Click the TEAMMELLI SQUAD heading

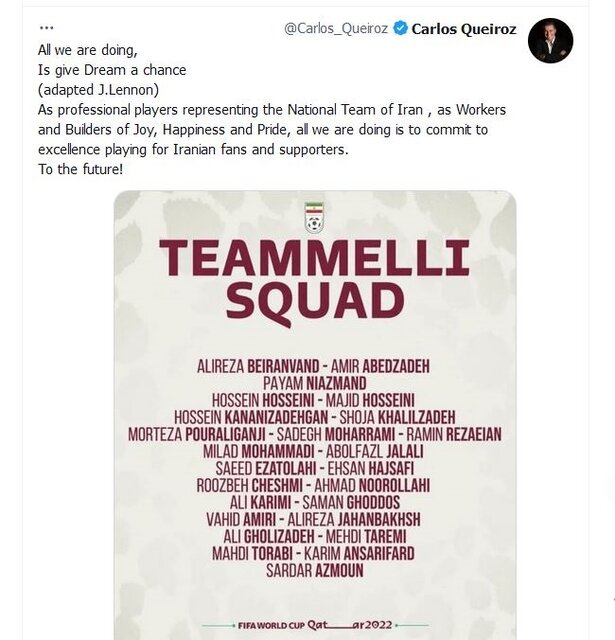315,278
